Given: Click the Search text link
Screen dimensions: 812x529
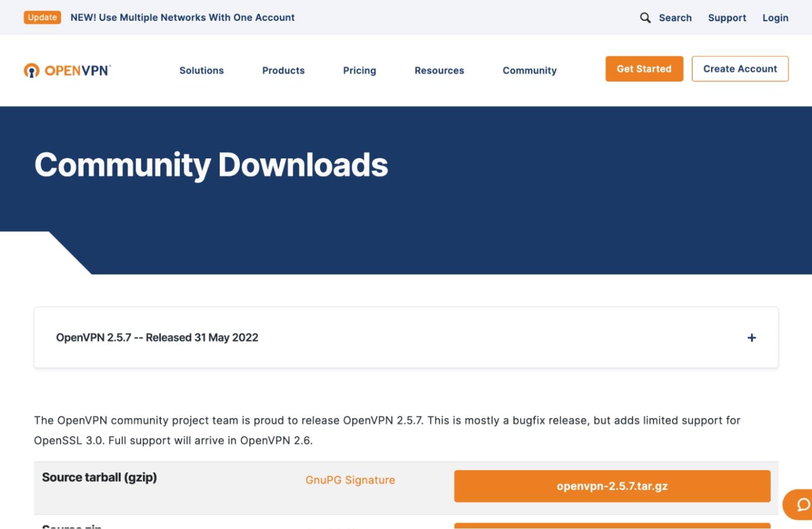Looking at the screenshot, I should pos(675,18).
